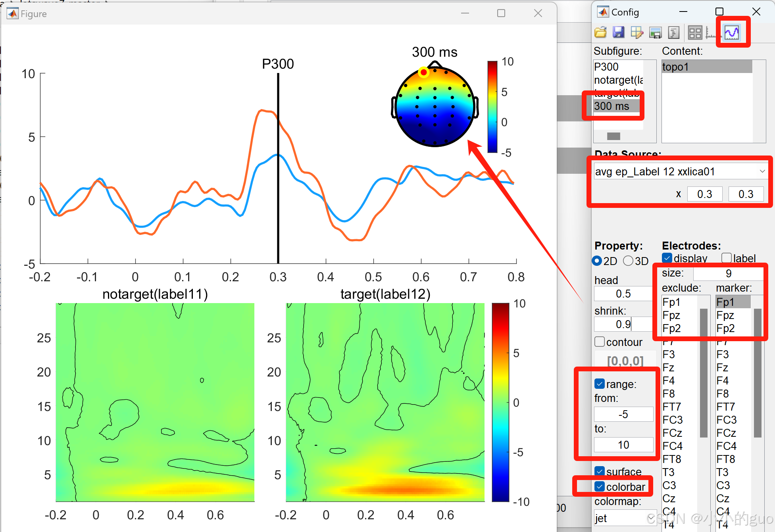The height and width of the screenshot is (532, 775).
Task: Open the colormap jet dropdown
Action: pyautogui.click(x=625, y=518)
